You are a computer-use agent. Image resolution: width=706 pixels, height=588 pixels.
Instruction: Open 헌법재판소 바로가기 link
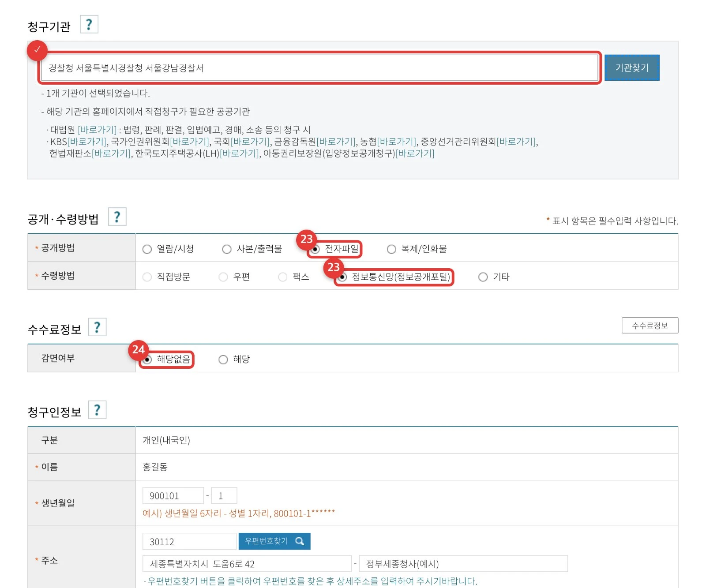pyautogui.click(x=111, y=154)
